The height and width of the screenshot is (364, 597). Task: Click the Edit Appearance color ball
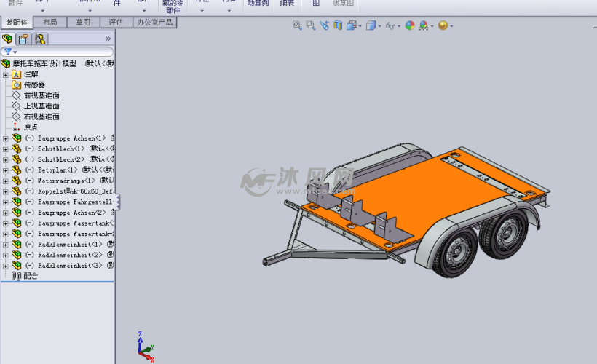[410, 25]
